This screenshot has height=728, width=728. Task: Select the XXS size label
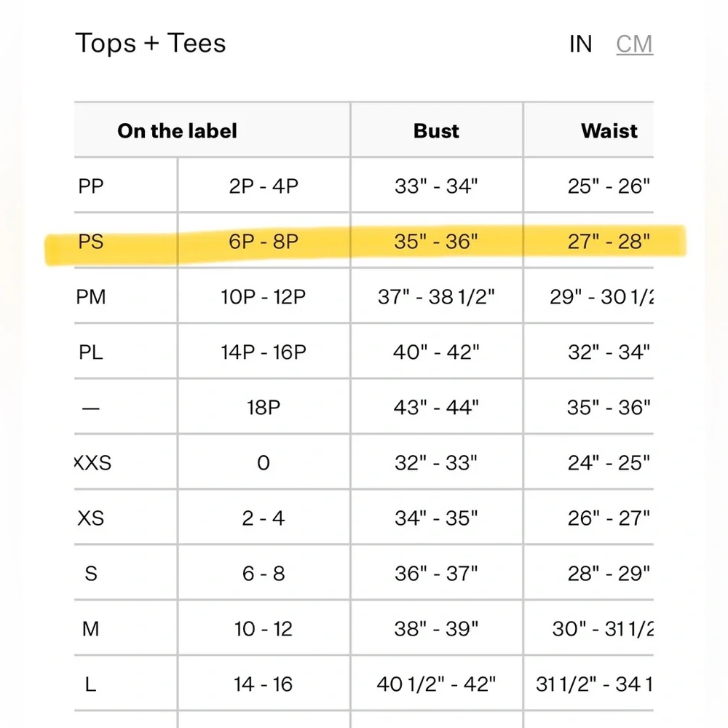tap(93, 463)
